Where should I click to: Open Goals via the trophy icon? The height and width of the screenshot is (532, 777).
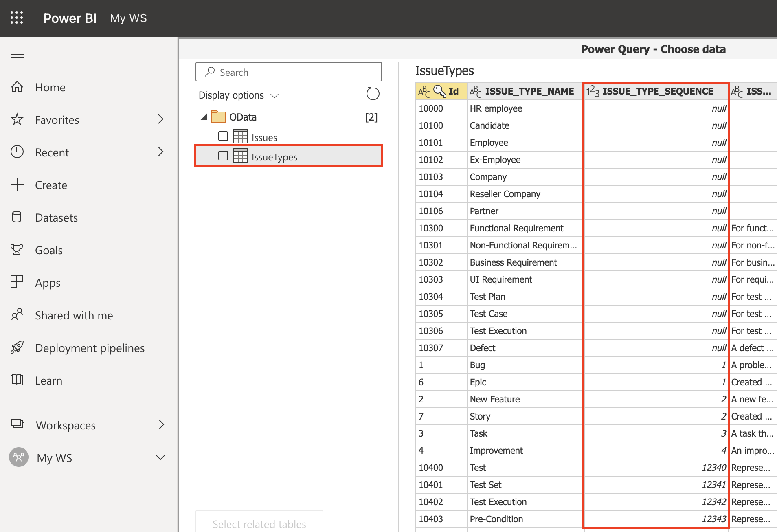click(17, 250)
